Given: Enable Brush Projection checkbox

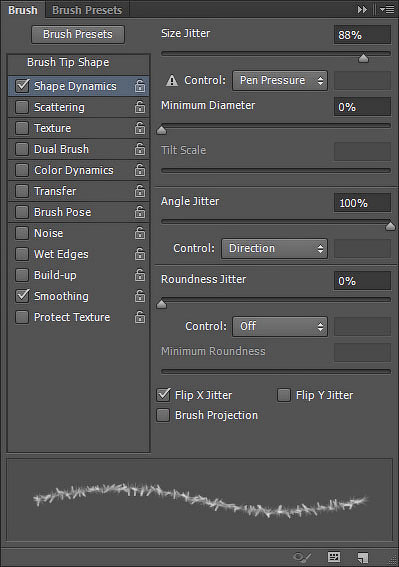Looking at the screenshot, I should 163,415.
